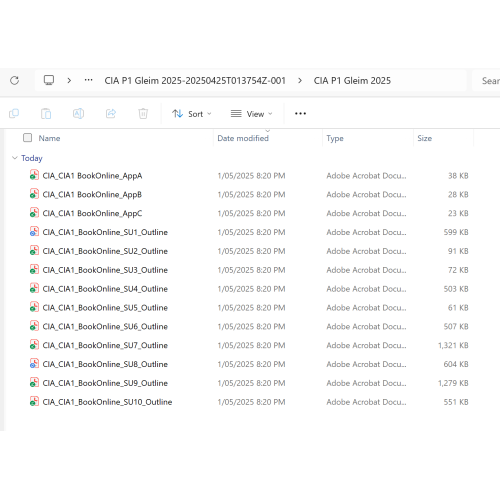Expand the breadcrumb chevron after monitor icon
The width and height of the screenshot is (500, 500).
pyautogui.click(x=69, y=80)
